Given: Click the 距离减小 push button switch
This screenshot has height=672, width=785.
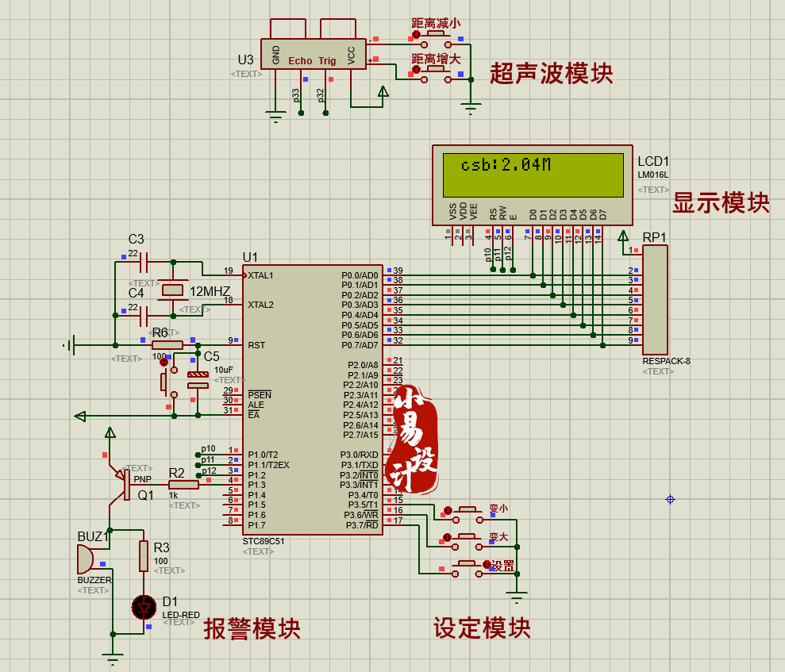Looking at the screenshot, I should (x=436, y=40).
